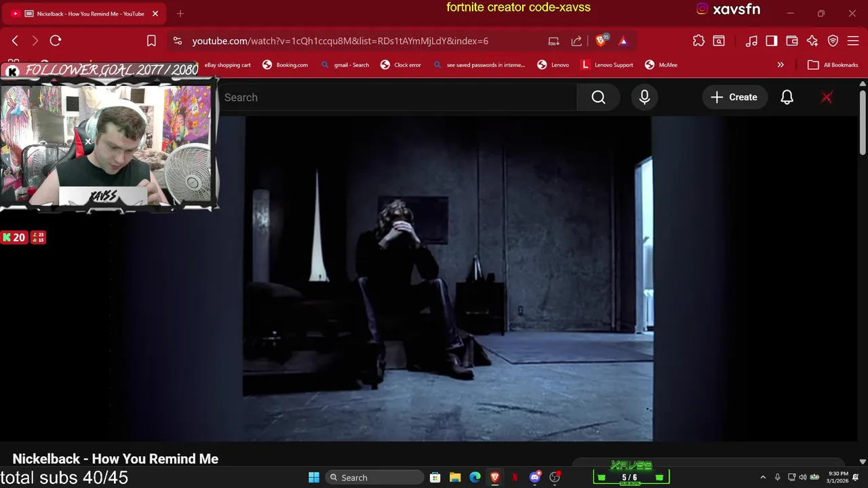Click the Windows taskbar Search box
The image size is (868, 488).
[x=373, y=477]
